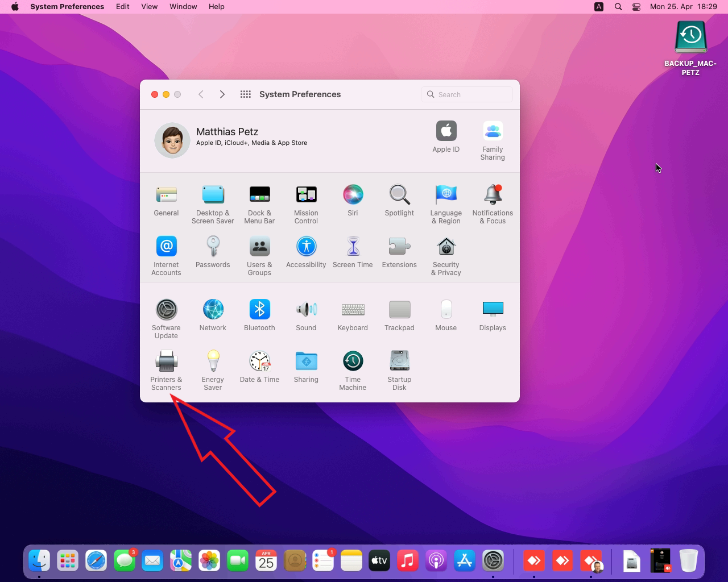
Task: Show all preferences grid button
Action: (x=246, y=94)
